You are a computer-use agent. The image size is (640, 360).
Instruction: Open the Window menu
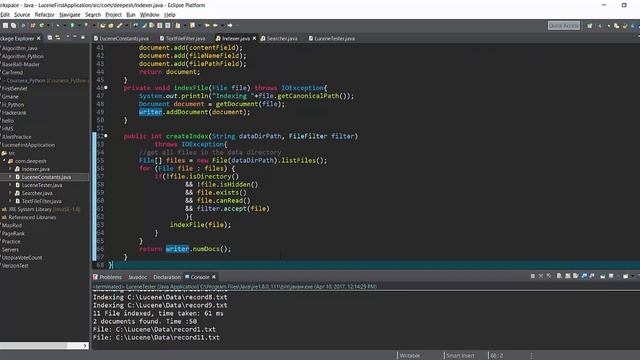tap(149, 15)
